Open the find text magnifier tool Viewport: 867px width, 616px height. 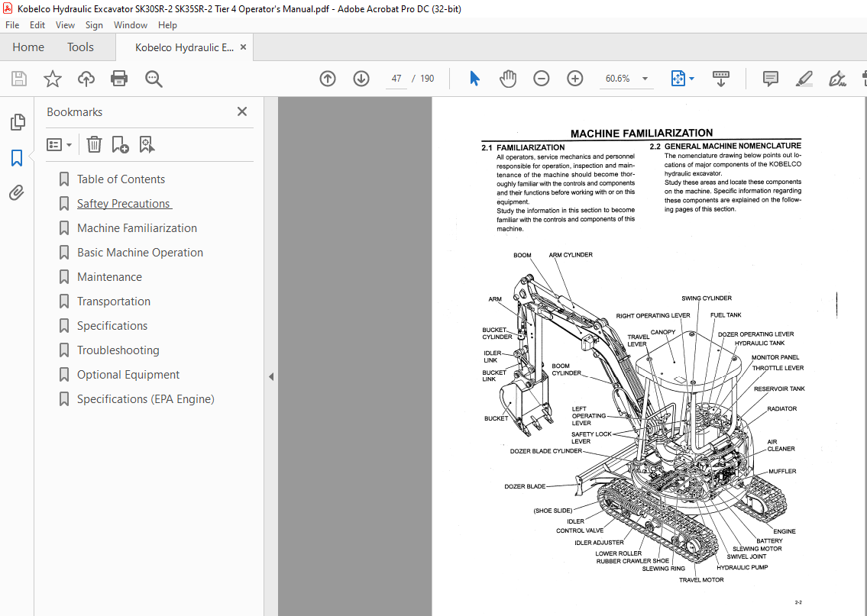(x=154, y=79)
